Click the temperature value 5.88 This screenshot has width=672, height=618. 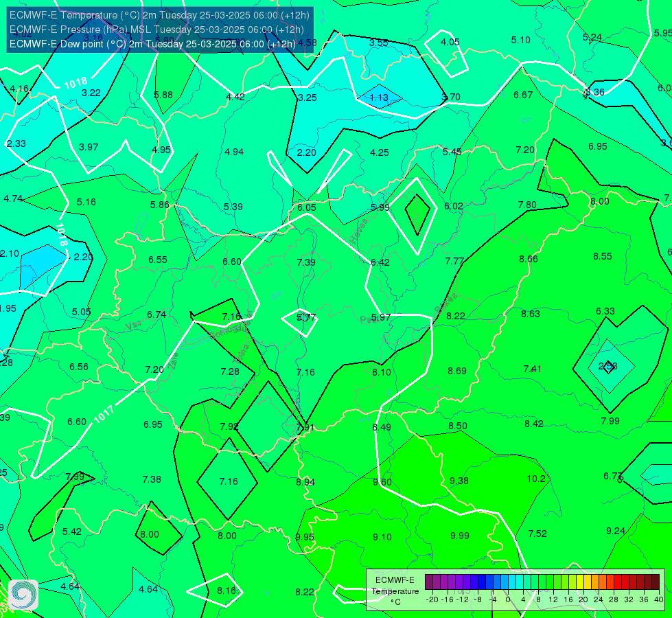tap(163, 95)
